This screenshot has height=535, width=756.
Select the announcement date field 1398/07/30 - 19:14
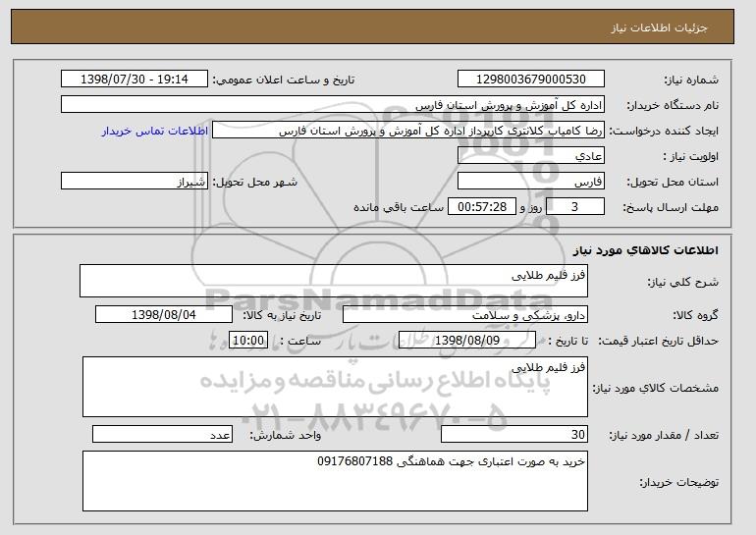click(x=135, y=80)
